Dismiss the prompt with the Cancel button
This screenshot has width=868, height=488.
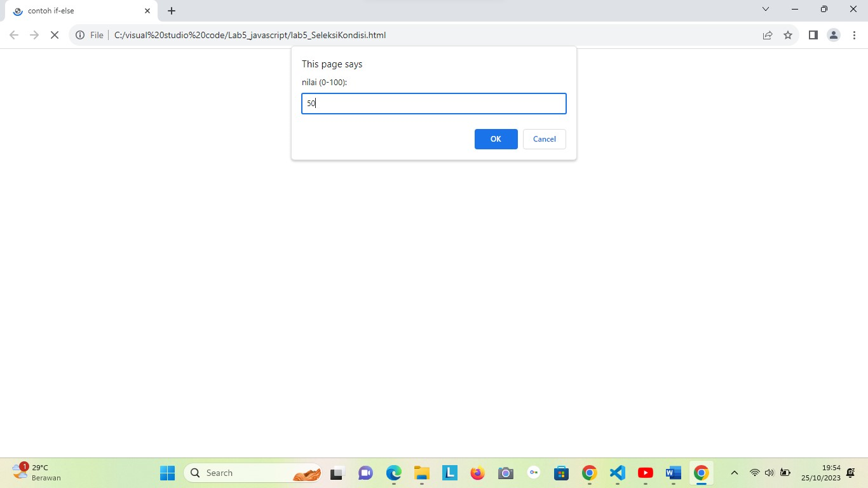pos(544,139)
